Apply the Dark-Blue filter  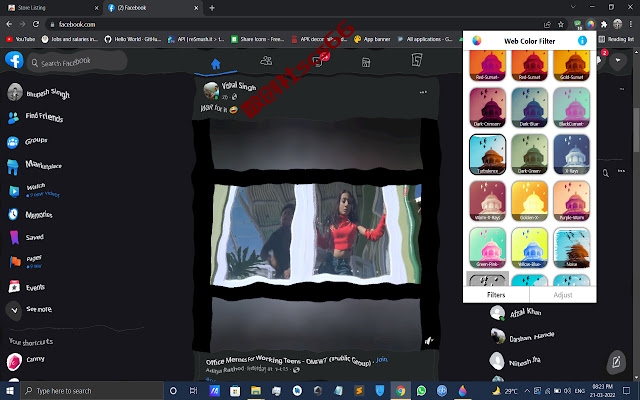(x=529, y=108)
